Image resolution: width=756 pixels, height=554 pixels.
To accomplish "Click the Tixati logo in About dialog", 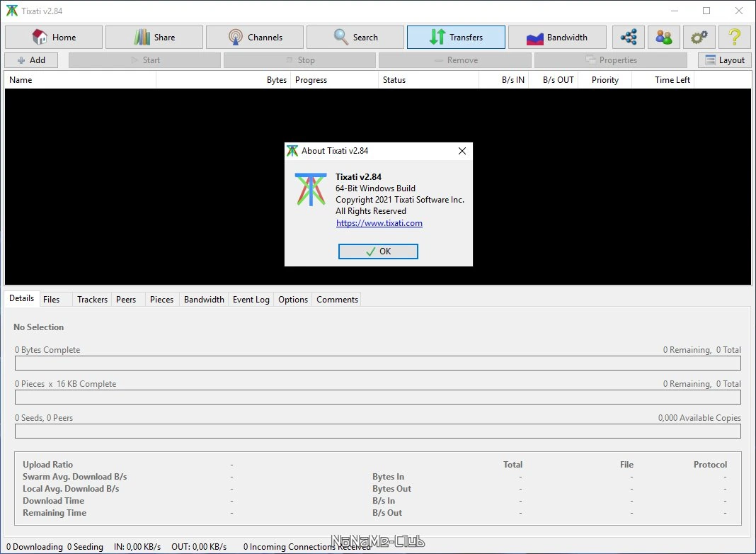I will click(311, 189).
